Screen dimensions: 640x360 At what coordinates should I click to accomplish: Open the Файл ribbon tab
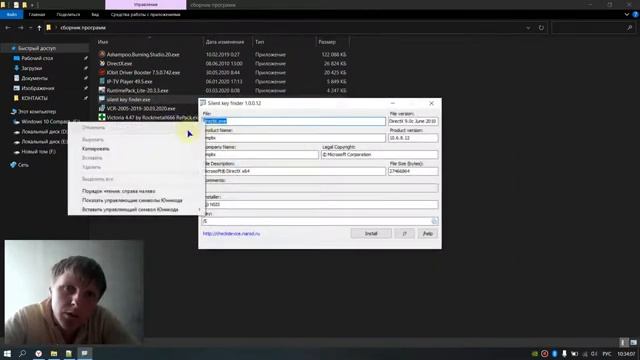11,14
